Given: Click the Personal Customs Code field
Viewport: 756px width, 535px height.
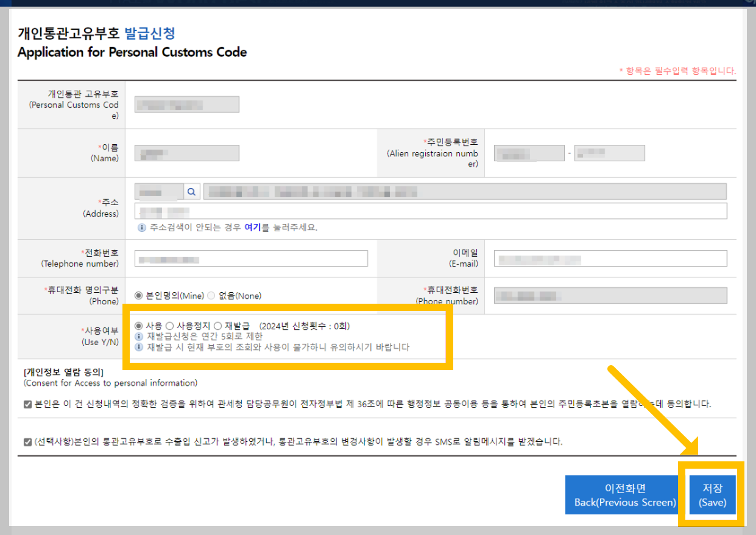Looking at the screenshot, I should (187, 105).
